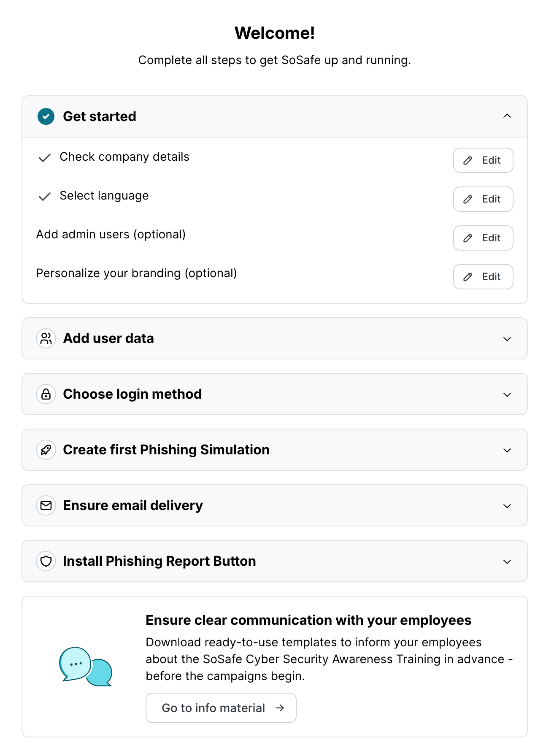Click the checkmark next to Check company details
Screen dimensions: 546x756
click(x=45, y=158)
